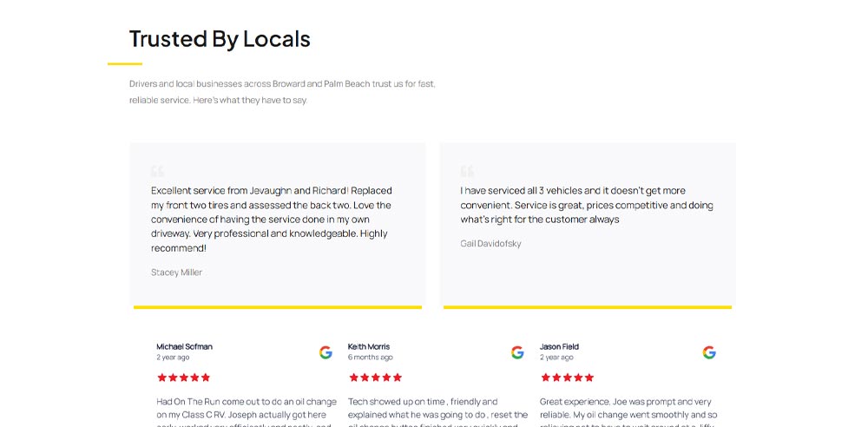Screen dimensions: 868x427
Task: Click the Stacey Miller author name
Action: point(176,273)
